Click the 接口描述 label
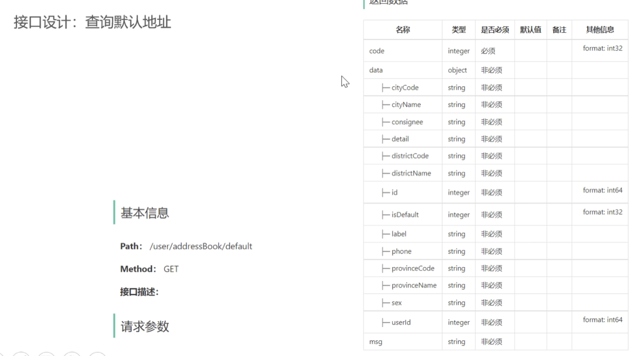 tap(139, 292)
